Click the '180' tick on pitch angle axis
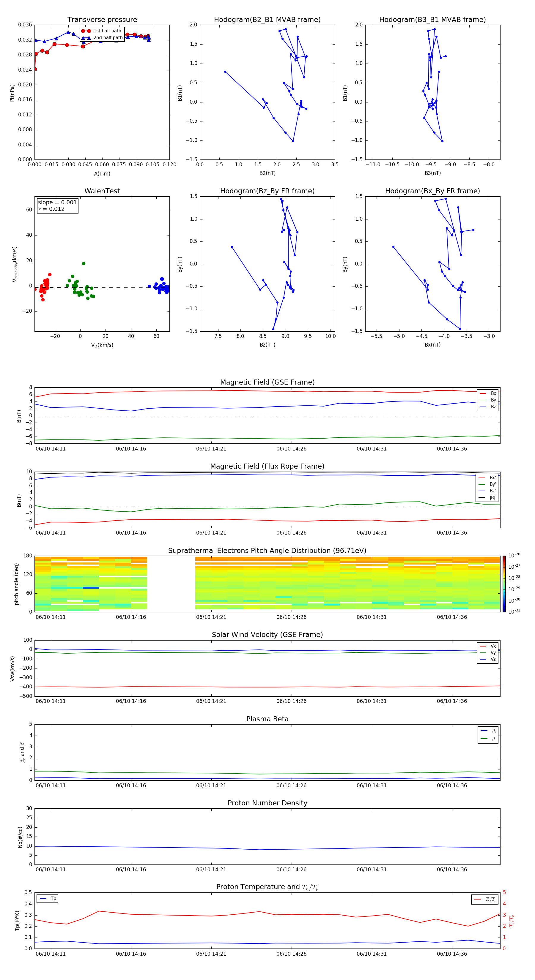This screenshot has width=535, height=980. point(28,556)
